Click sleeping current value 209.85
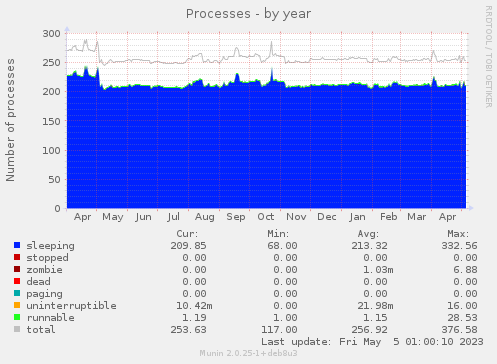The image size is (497, 364). pyautogui.click(x=188, y=246)
